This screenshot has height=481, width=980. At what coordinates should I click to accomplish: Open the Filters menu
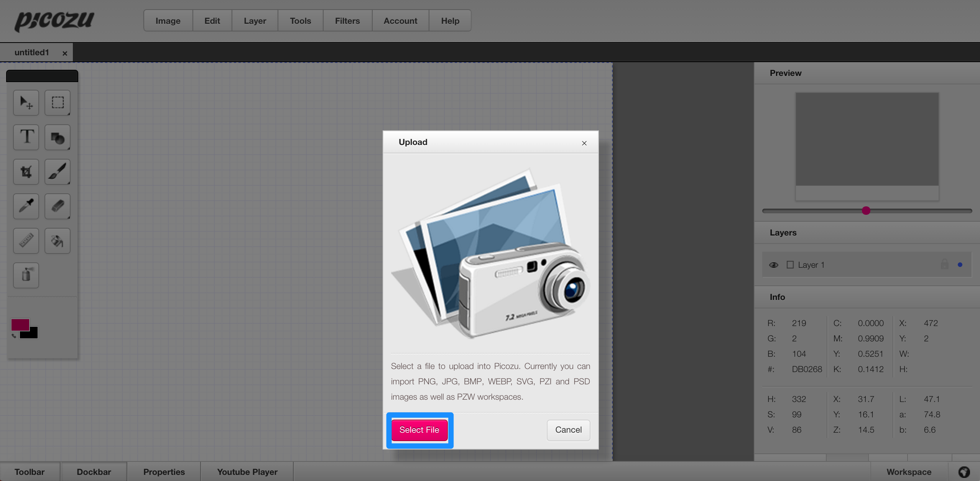pyautogui.click(x=347, y=20)
